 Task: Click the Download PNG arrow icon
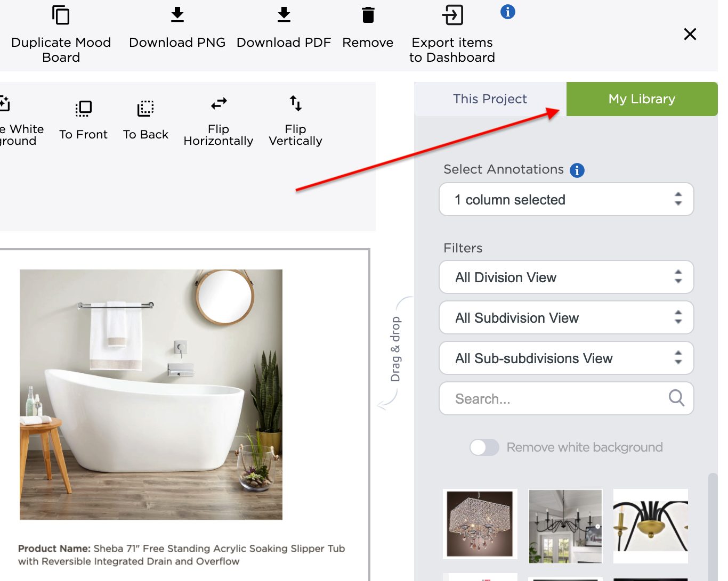(x=177, y=15)
